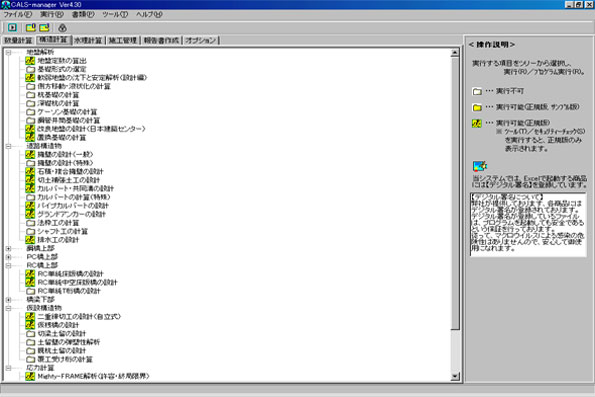This screenshot has height=397, width=595.
Task: Click the yellow folder toolbar icon with exclamation mark
Action: tap(31, 27)
